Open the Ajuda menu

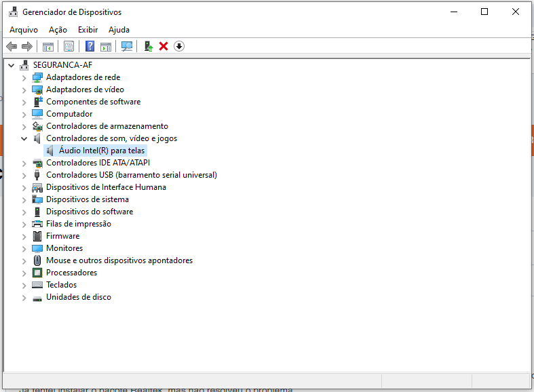point(119,30)
